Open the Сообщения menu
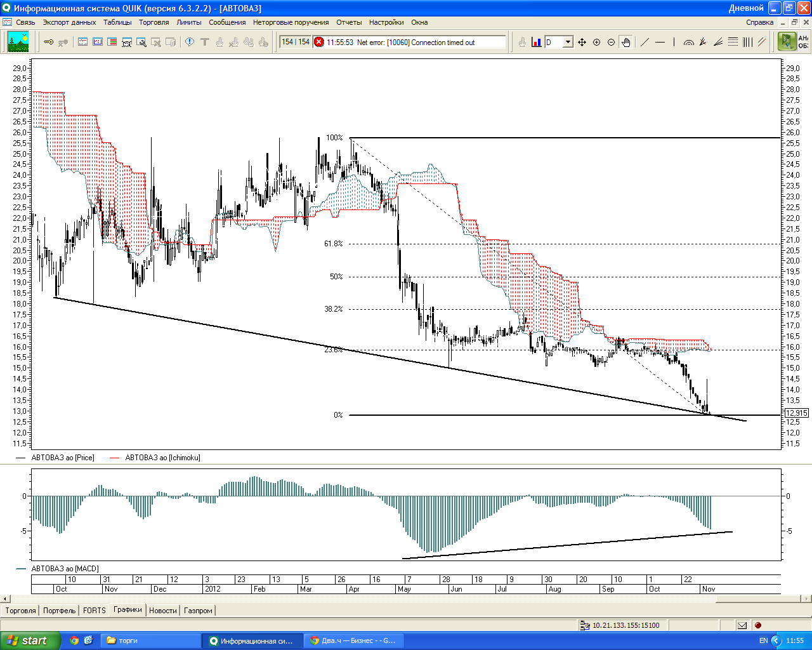The height and width of the screenshot is (650, 812). click(227, 22)
